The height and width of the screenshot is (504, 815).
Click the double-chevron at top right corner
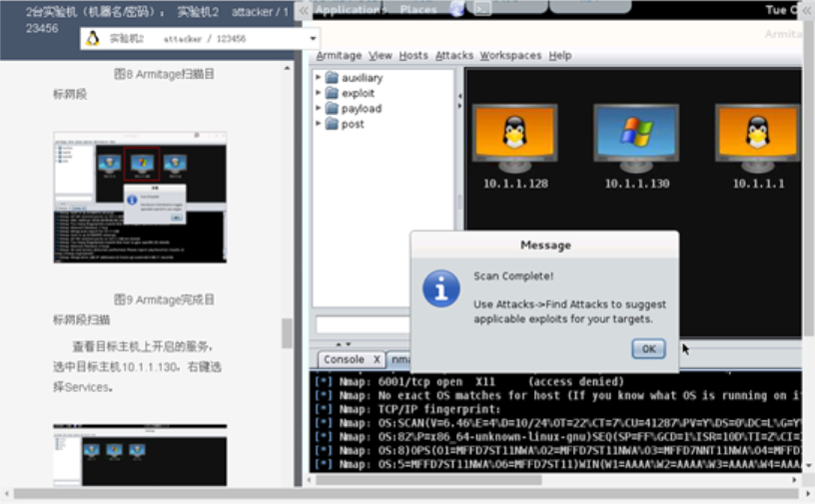(807, 10)
